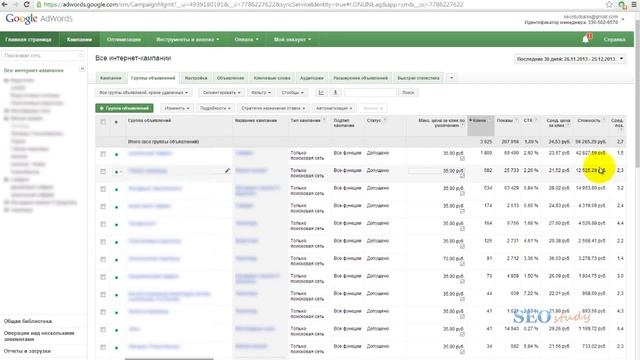Switch to the Ключевые слова tab
Image resolution: width=640 pixels, height=360 pixels.
(272, 78)
